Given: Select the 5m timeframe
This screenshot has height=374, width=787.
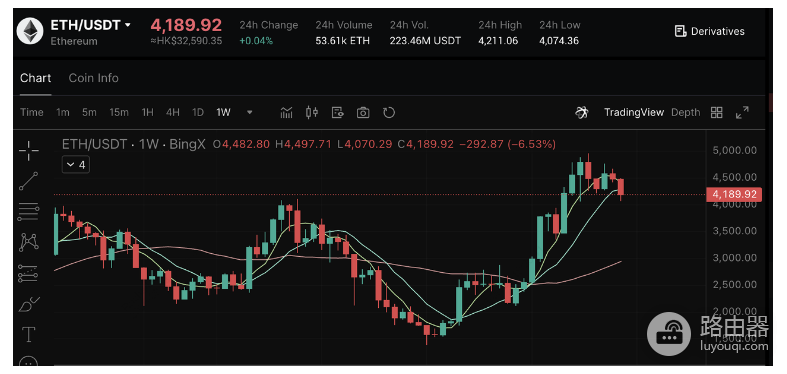Looking at the screenshot, I should point(89,112).
